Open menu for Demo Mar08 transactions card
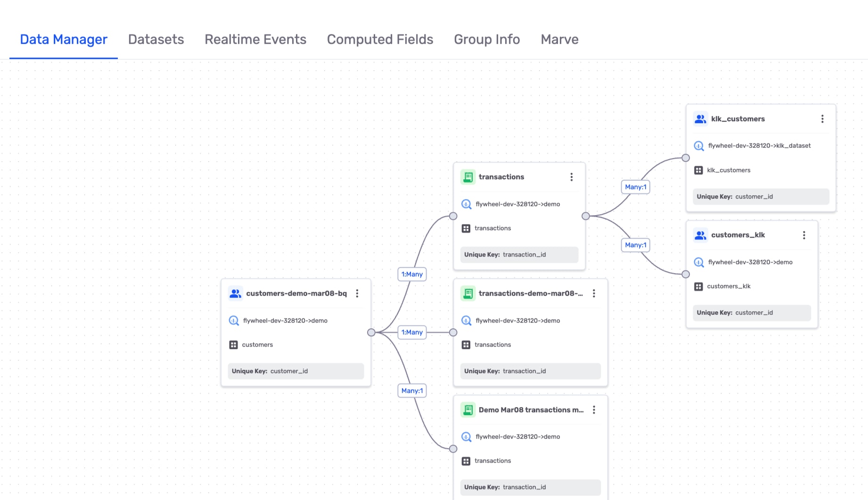 pyautogui.click(x=594, y=410)
